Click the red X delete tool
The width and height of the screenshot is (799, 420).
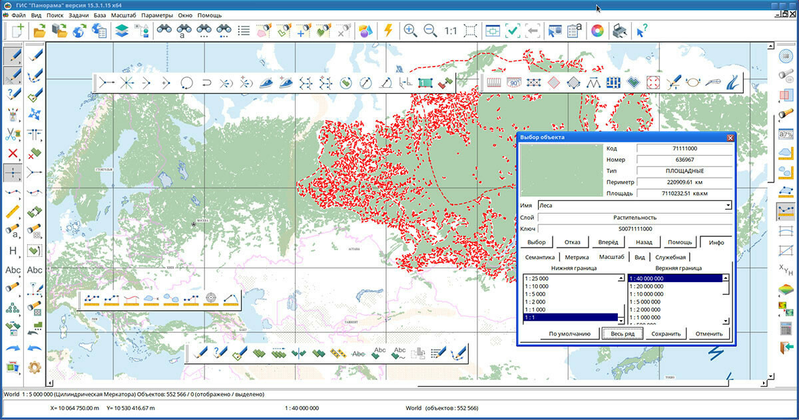pyautogui.click(x=13, y=153)
